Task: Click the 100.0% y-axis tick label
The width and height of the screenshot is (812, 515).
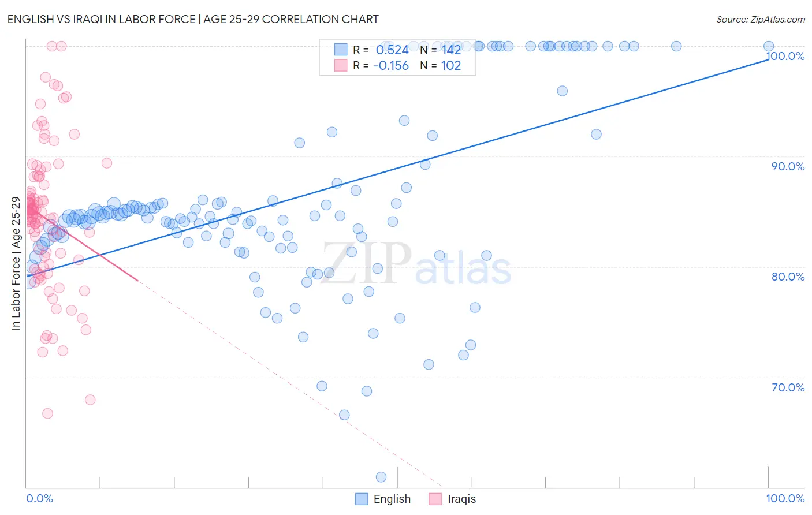Action: (785, 56)
